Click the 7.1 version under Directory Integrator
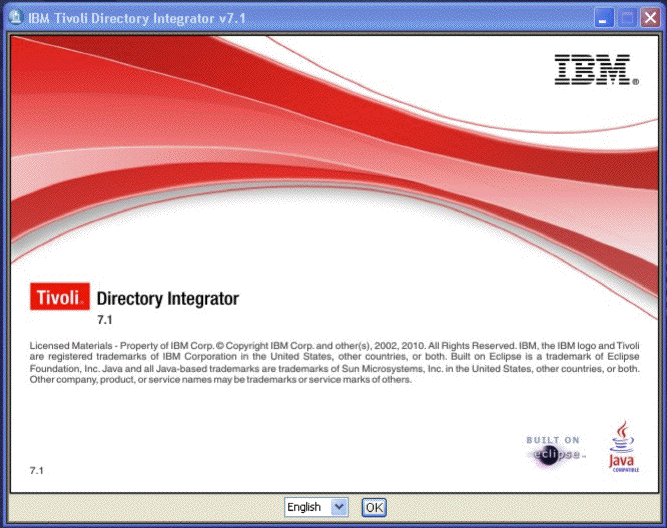 (x=105, y=320)
